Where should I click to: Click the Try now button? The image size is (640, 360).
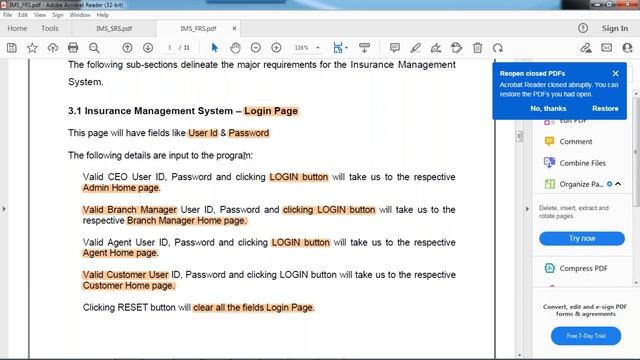582,238
